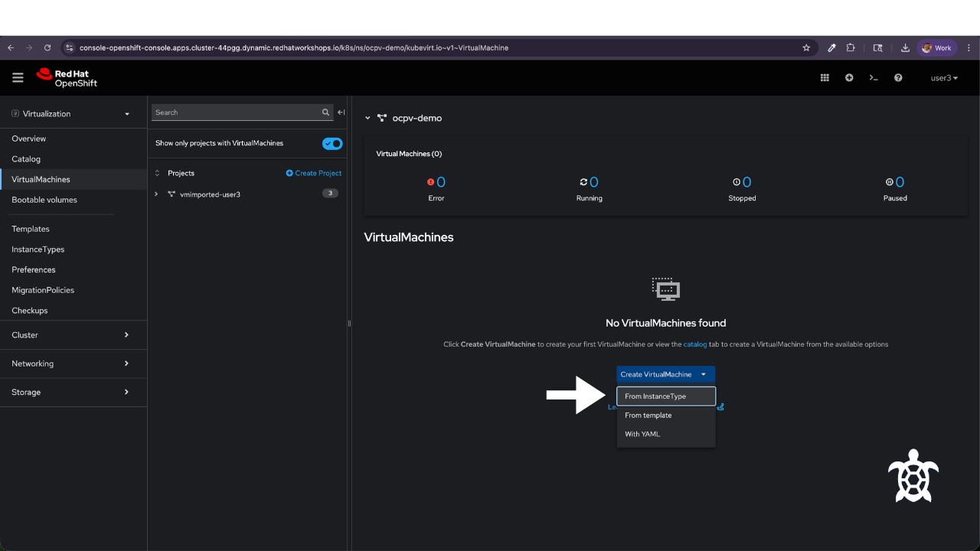Click the badge count 3 on vmimported-user3

(x=330, y=194)
